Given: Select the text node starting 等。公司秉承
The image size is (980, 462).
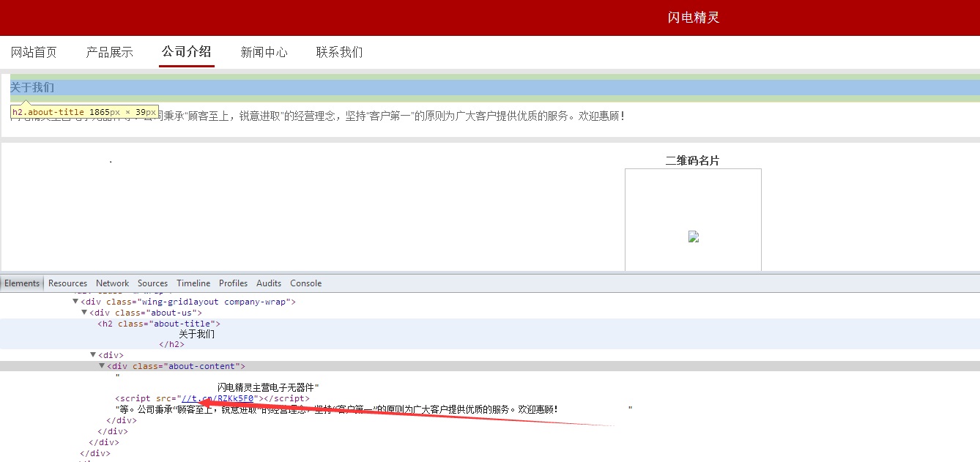Looking at the screenshot, I should 337,409.
